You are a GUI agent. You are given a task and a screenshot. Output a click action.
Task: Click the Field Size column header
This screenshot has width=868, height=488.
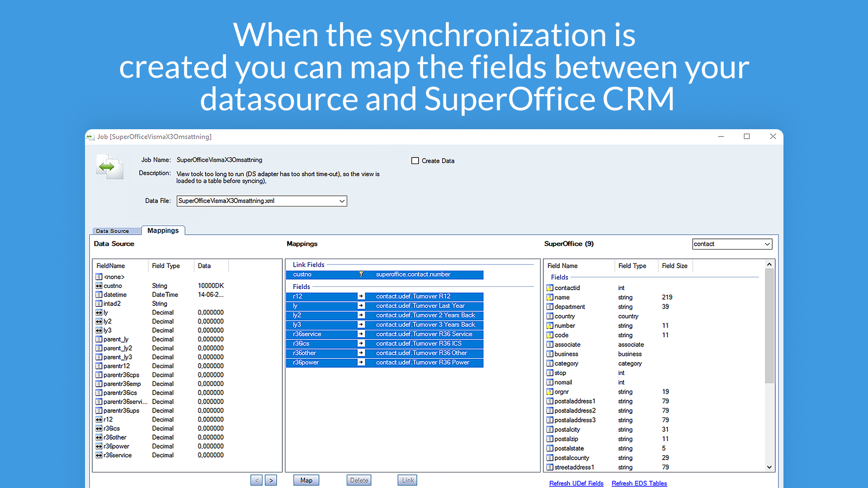[675, 266]
